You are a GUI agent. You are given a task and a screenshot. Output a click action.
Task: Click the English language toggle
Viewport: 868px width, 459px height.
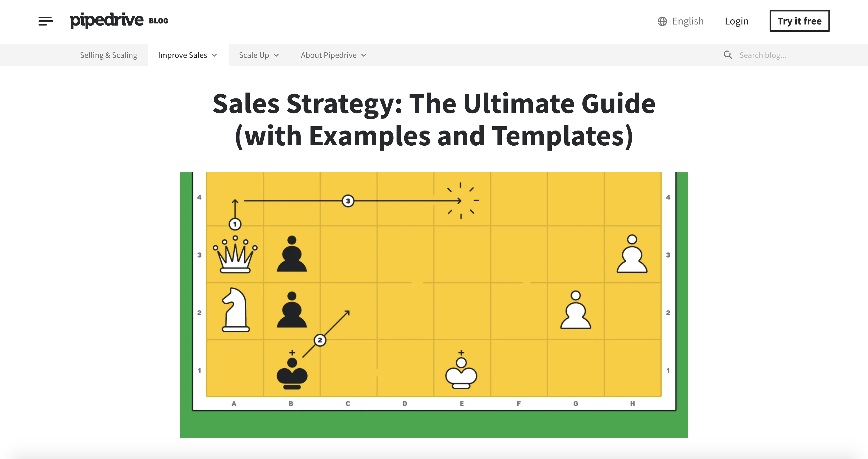click(681, 21)
